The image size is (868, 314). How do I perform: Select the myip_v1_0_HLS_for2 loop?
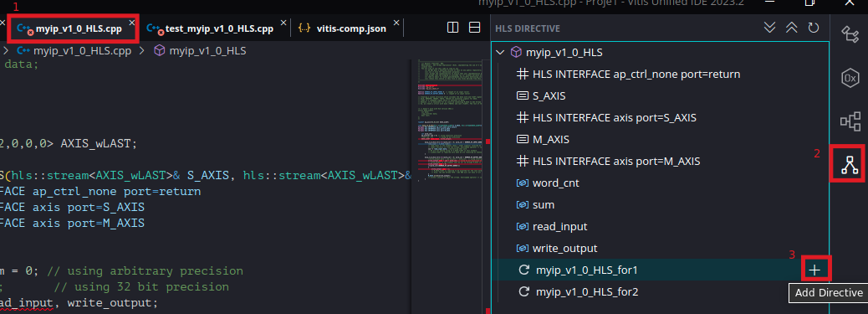pos(660,291)
